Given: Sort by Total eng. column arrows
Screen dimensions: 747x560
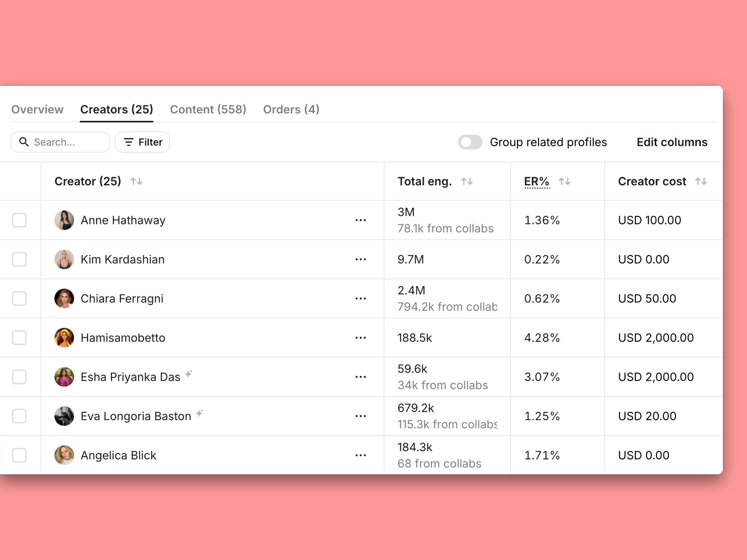Looking at the screenshot, I should point(467,182).
